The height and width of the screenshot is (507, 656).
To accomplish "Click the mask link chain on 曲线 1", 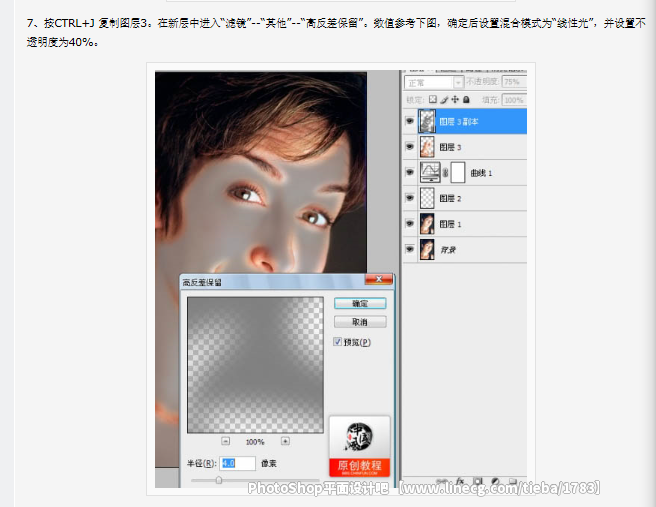I will tap(446, 172).
